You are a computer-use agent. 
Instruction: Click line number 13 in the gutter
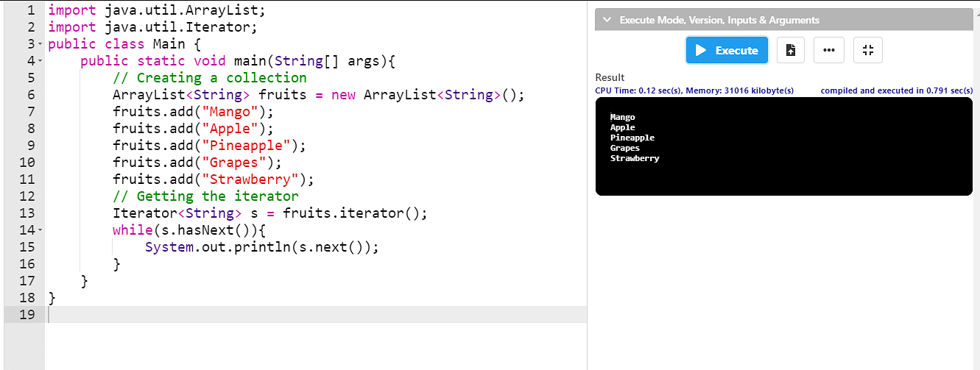point(27,213)
